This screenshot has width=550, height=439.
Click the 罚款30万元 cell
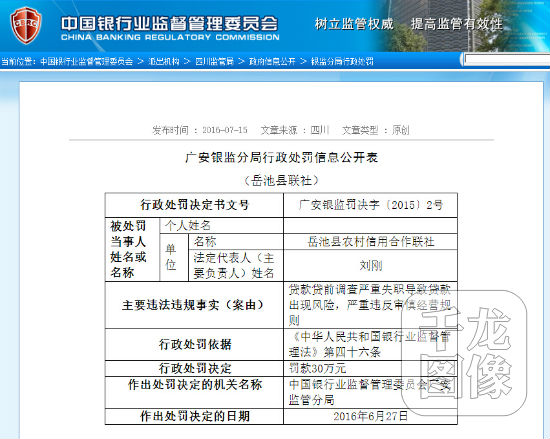click(x=370, y=368)
